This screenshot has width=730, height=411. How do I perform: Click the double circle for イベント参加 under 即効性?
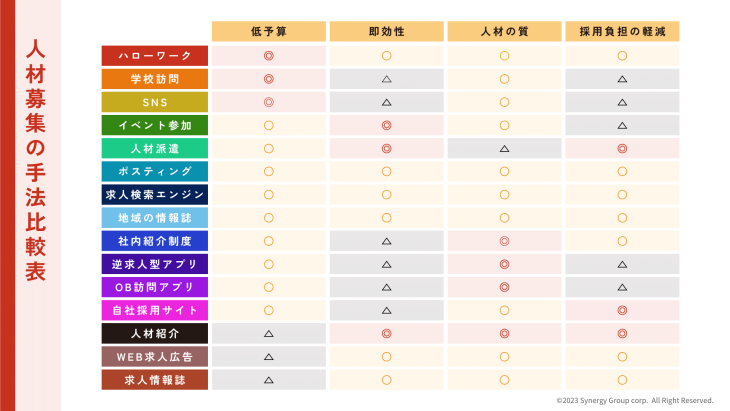click(386, 125)
